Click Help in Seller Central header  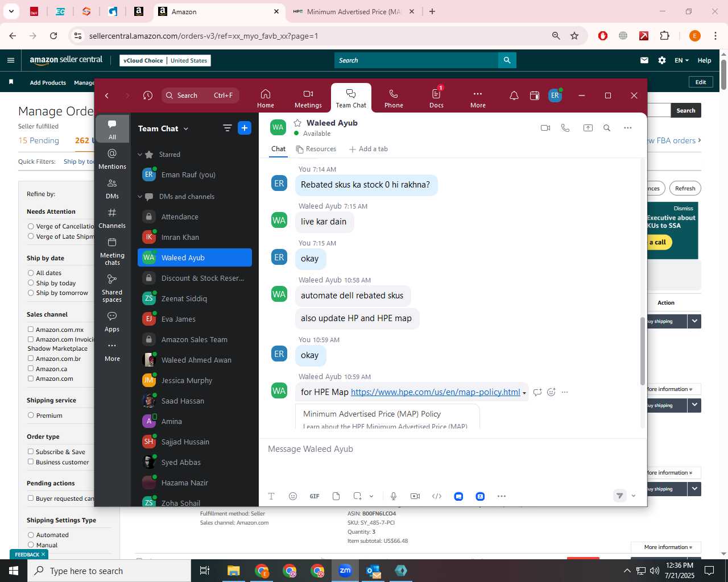point(704,60)
